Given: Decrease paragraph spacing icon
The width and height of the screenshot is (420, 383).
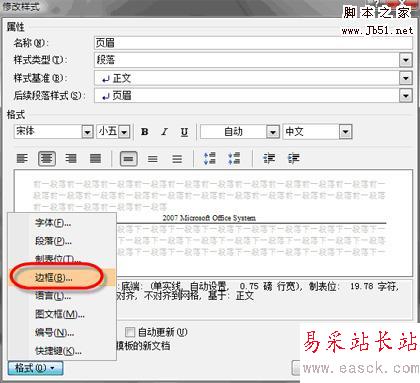Looking at the screenshot, I should (234, 159).
